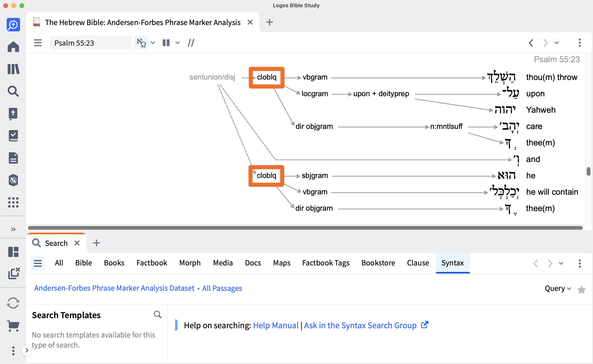Screen dimensions: 593x364
Task: Switch to the Bookstore search type
Action: 378,263
